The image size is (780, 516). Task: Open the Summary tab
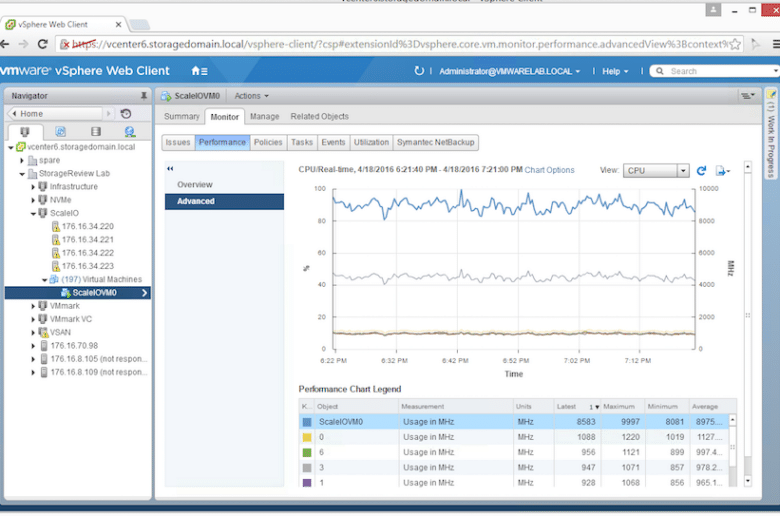pos(182,116)
